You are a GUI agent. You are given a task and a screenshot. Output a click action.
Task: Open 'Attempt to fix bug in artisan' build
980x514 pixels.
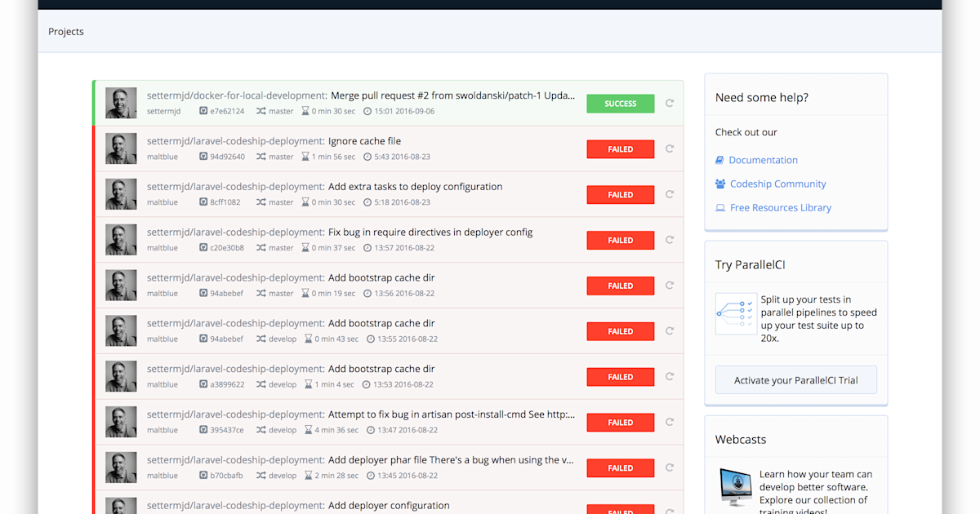pos(452,414)
